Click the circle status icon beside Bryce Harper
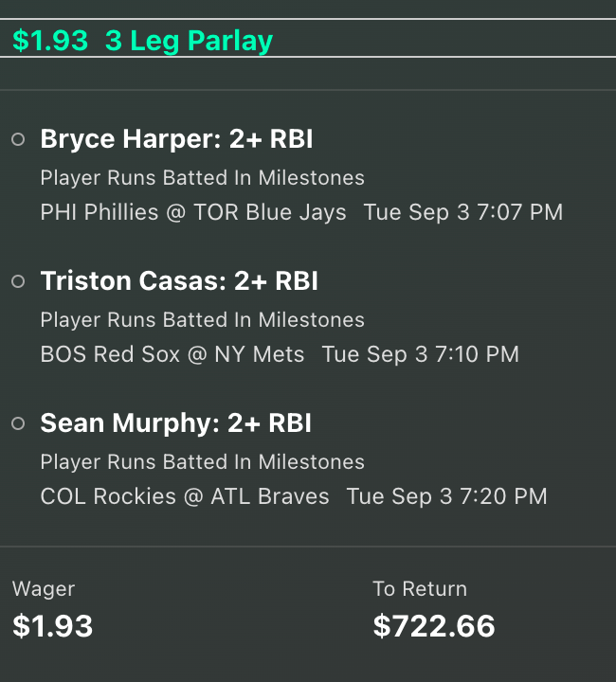616x682 pixels. 18,139
